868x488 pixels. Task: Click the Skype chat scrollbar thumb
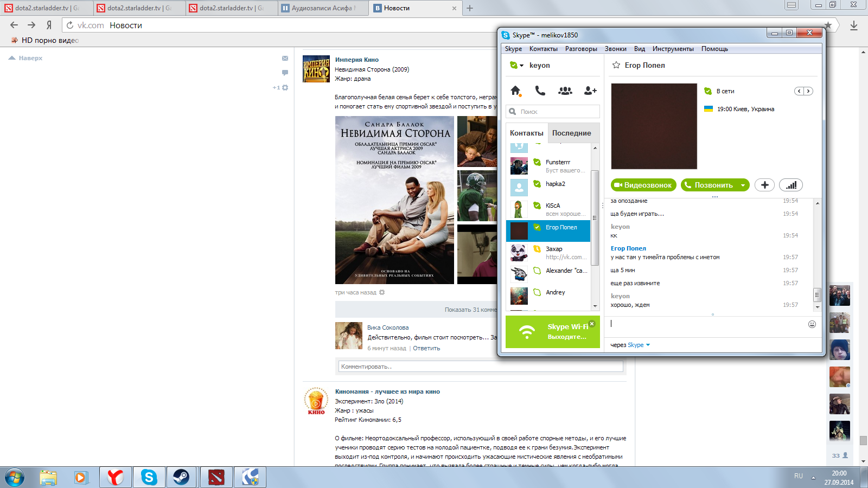pos(817,295)
